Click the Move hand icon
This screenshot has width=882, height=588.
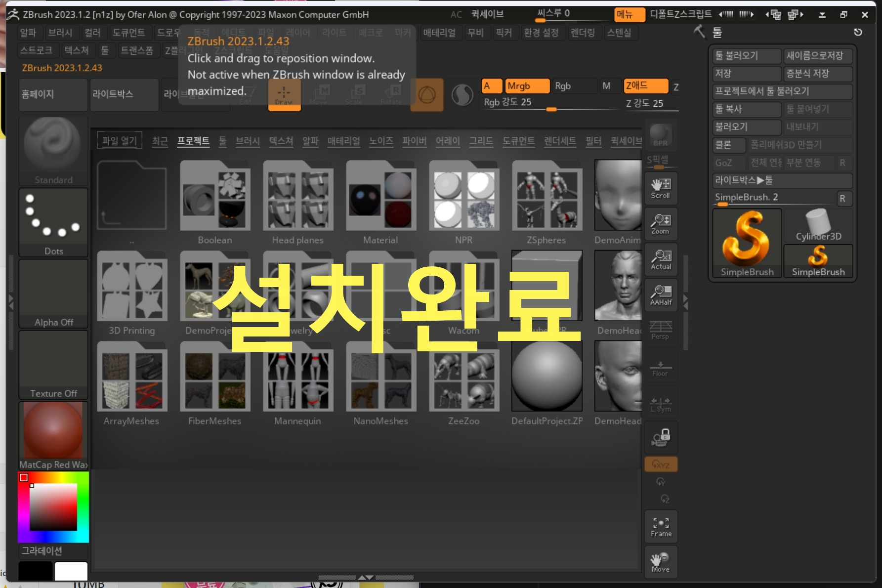[x=661, y=562]
